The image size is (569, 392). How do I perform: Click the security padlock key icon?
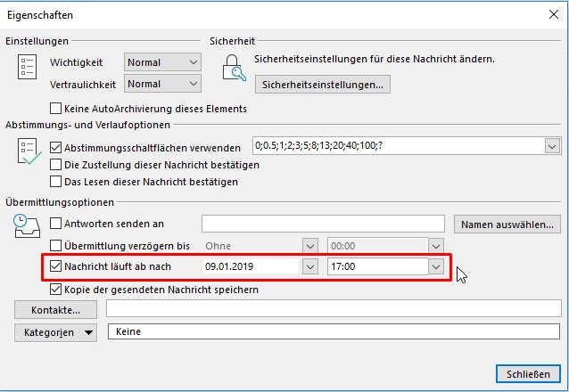pyautogui.click(x=234, y=68)
